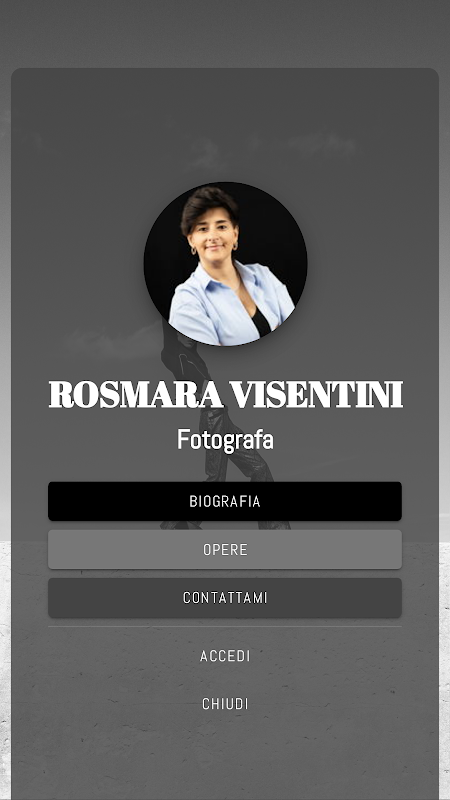Dismiss the card with CHIUDI
Image resolution: width=450 pixels, height=800 pixels.
[x=225, y=704]
